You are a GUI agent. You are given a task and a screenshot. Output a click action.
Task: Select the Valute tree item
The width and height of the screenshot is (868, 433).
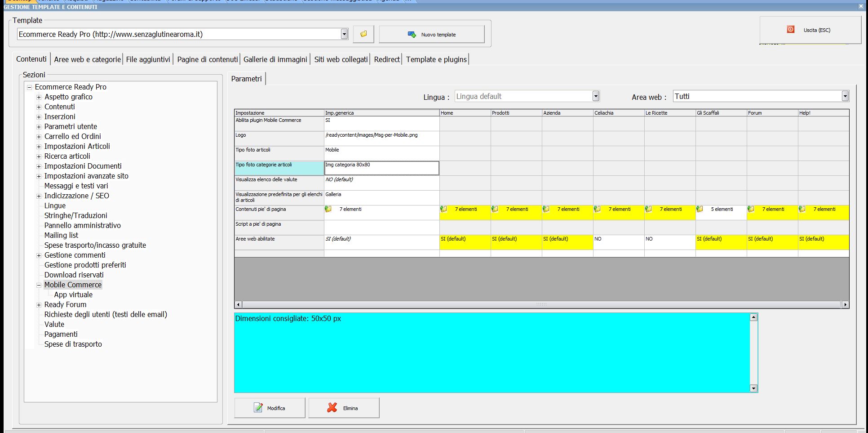54,325
